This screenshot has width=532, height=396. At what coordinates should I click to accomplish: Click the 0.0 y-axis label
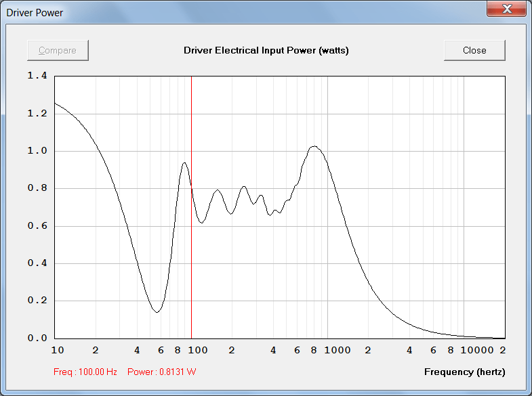(37, 338)
